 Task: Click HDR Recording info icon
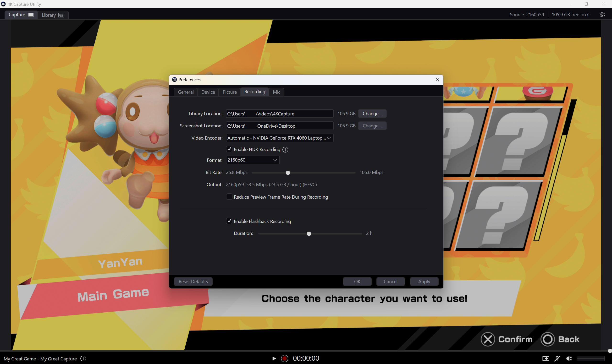click(285, 150)
